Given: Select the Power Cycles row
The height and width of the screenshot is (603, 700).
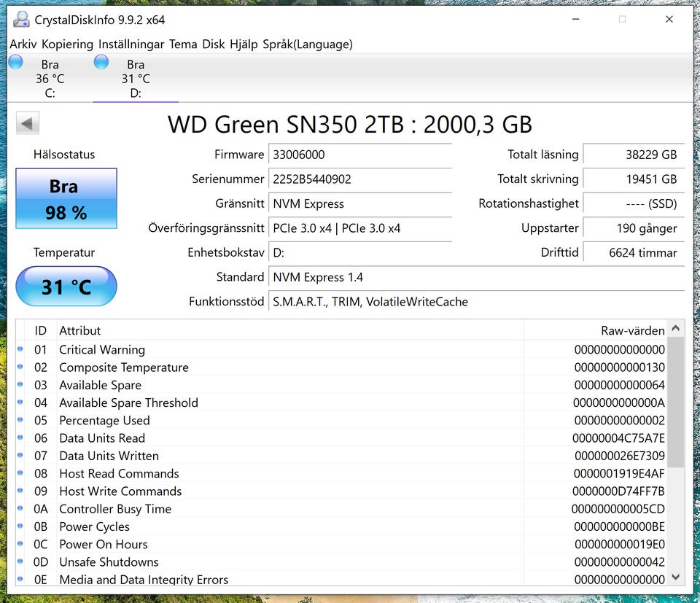Looking at the screenshot, I should coord(341,526).
